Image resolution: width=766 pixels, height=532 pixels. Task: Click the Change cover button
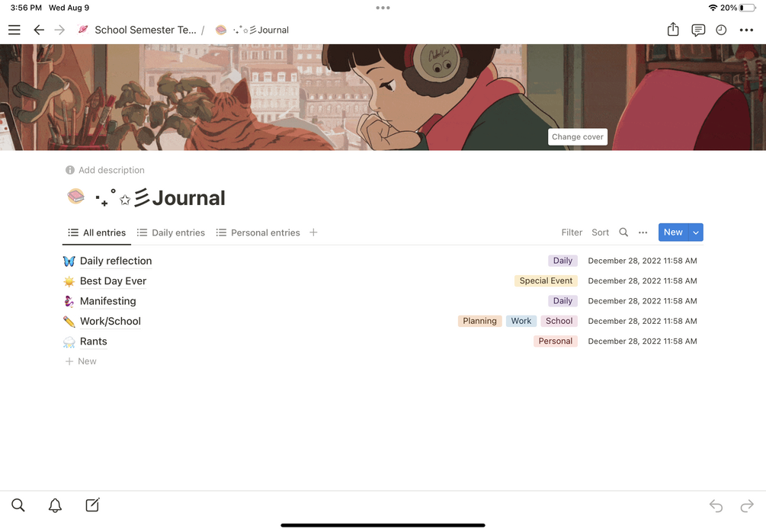pos(578,136)
